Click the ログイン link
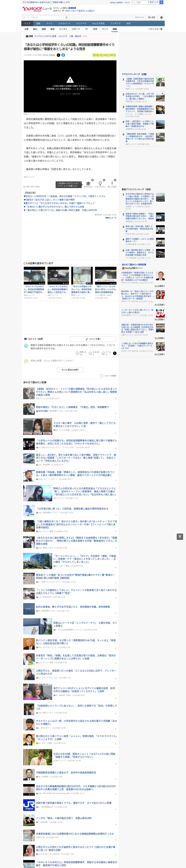This screenshot has height=868, width=186. click(57, 11)
